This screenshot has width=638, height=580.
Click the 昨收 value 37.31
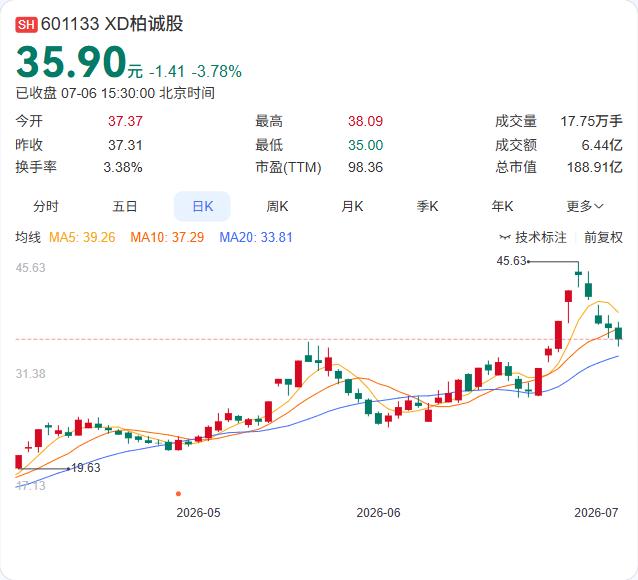[125, 145]
